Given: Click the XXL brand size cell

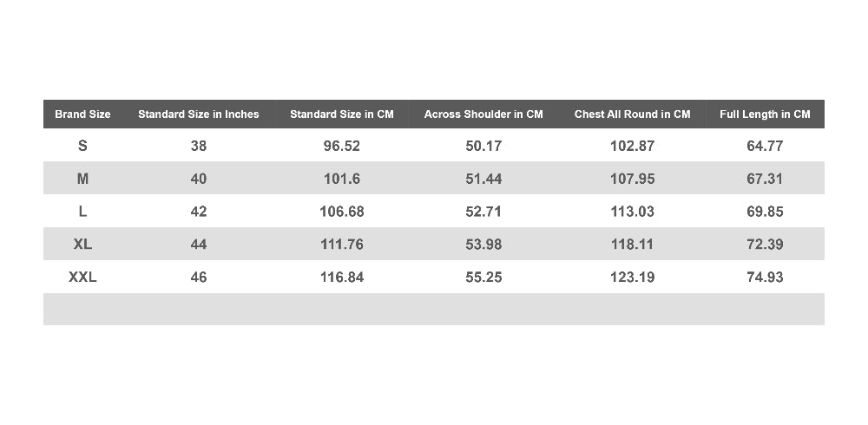Looking at the screenshot, I should [82, 277].
